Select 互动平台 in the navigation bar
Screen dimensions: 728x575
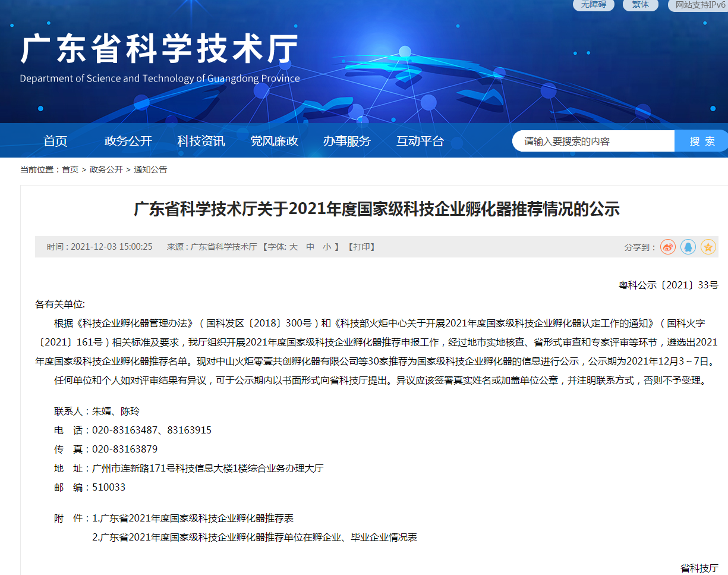(420, 141)
